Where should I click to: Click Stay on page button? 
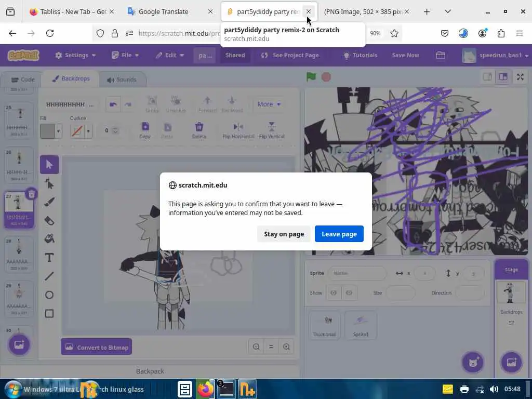284,234
